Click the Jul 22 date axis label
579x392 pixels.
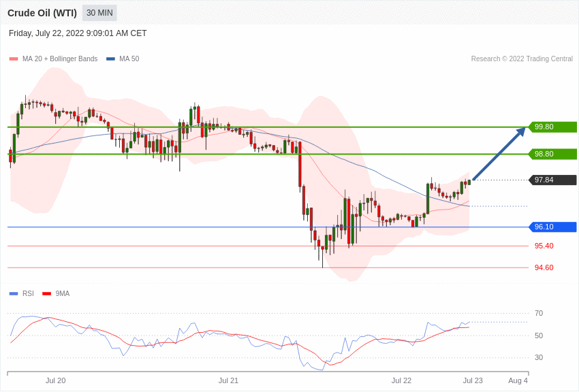point(401,380)
